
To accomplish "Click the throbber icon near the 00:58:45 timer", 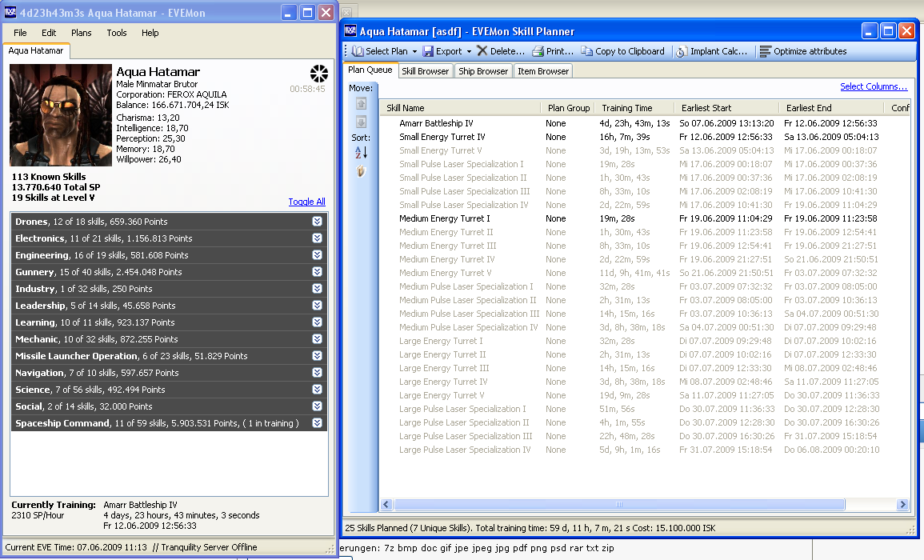I will coord(319,74).
